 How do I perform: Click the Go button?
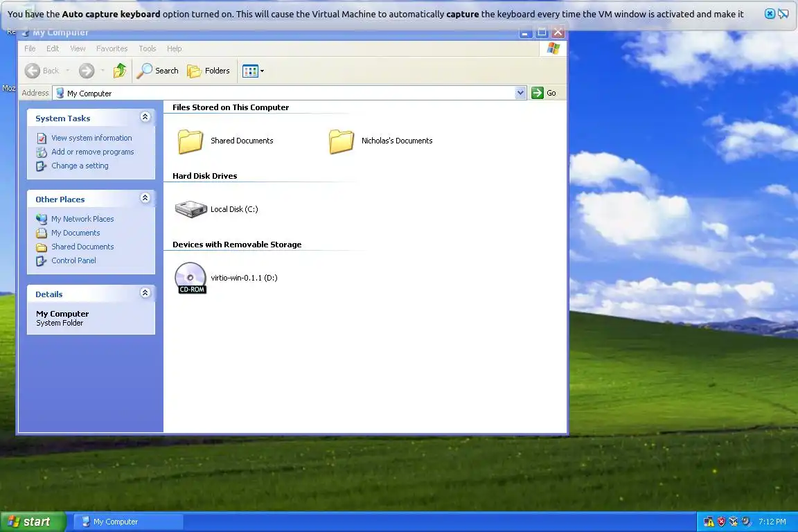(x=544, y=93)
